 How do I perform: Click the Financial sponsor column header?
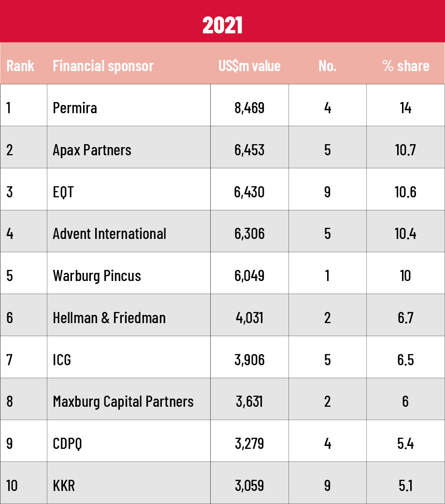103,66
